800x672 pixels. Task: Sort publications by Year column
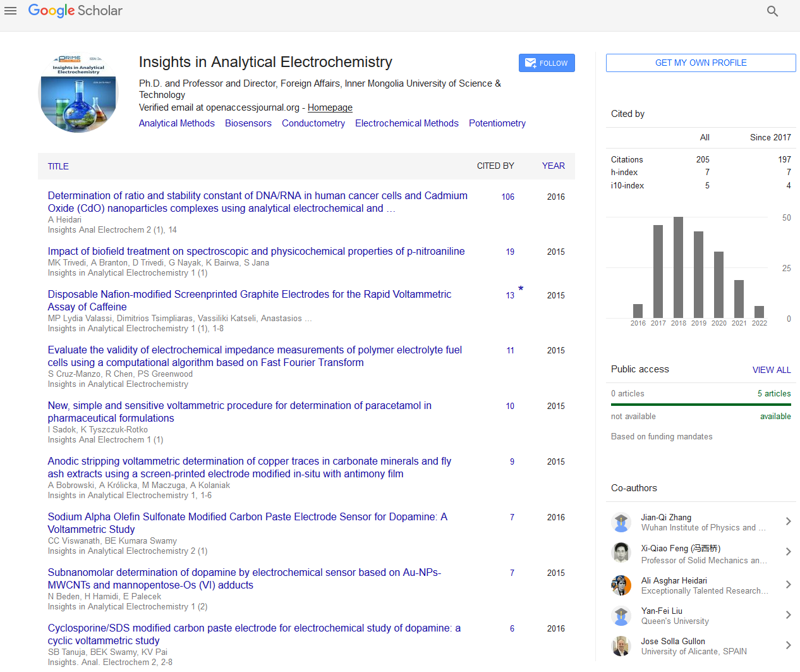click(553, 166)
